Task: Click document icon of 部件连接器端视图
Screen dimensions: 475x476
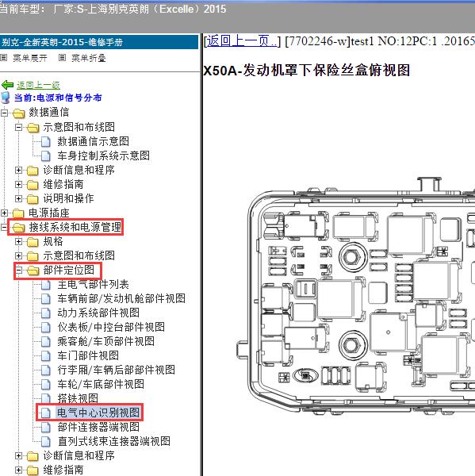Action: point(46,427)
